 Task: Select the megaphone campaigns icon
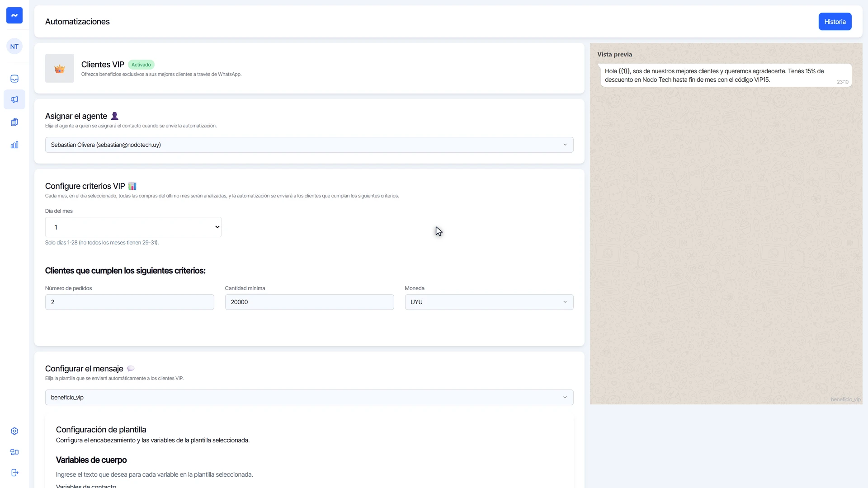coord(14,99)
